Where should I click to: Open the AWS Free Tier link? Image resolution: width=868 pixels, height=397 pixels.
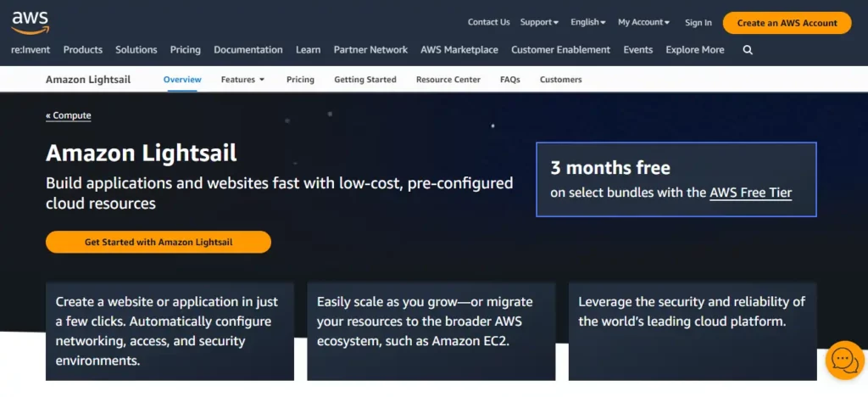coord(751,193)
